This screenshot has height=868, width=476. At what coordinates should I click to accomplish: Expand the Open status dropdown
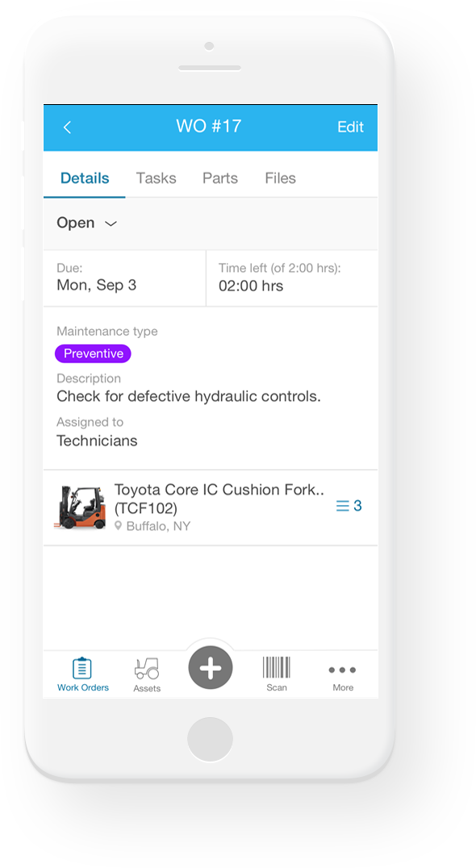[86, 223]
